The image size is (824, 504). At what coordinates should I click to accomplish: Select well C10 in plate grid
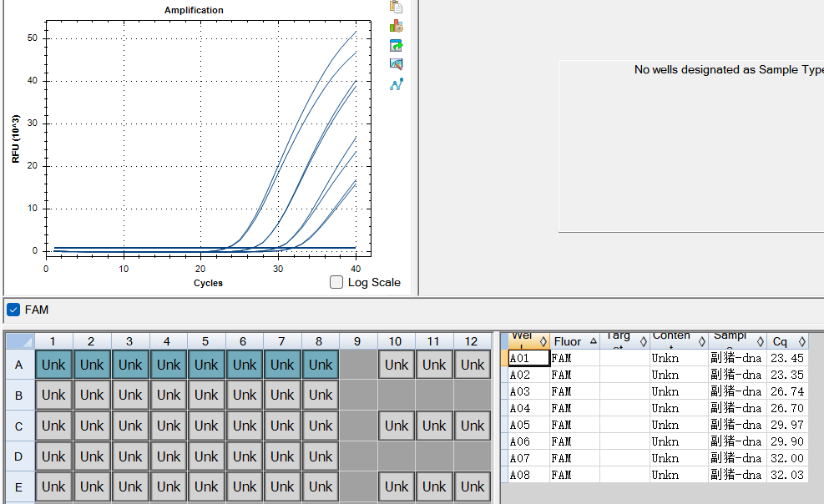pyautogui.click(x=397, y=426)
